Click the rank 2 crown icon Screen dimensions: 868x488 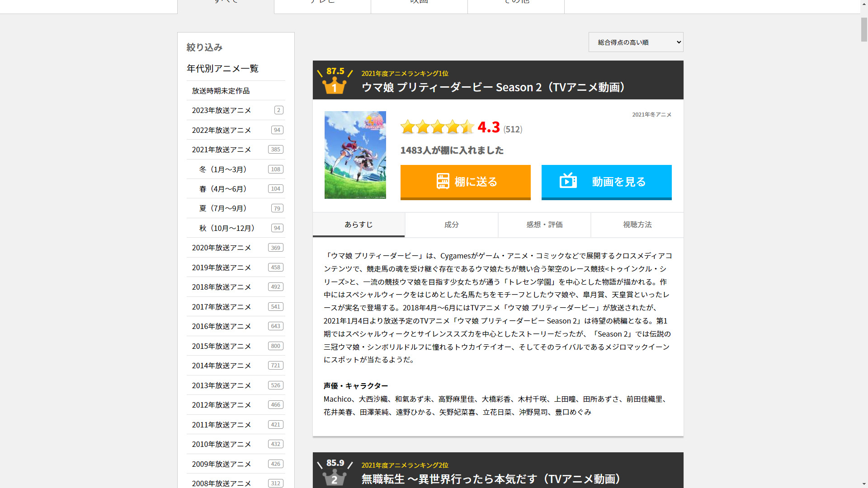point(334,477)
